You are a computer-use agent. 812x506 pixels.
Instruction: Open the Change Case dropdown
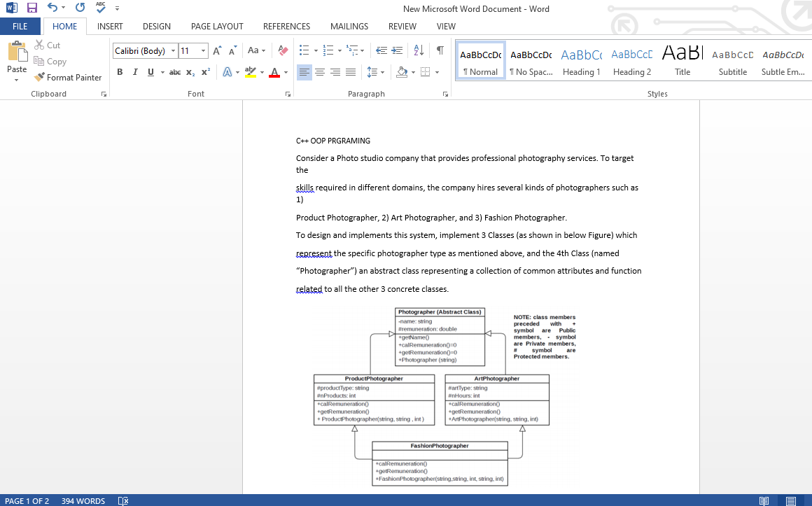pyautogui.click(x=256, y=50)
